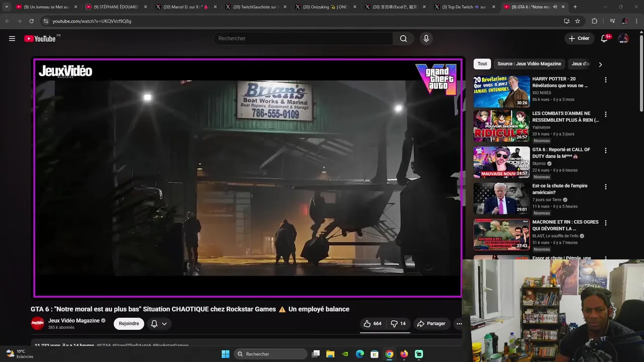The width and height of the screenshot is (644, 362).
Task: Switch to STÉPHANE ÉDOUARD tab
Action: pos(115,7)
